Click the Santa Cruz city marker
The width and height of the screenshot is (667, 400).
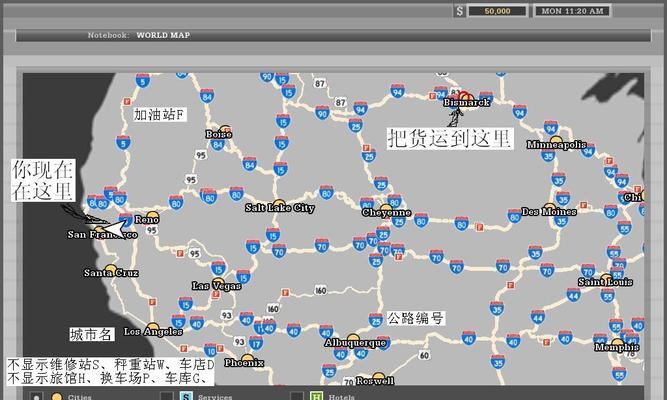click(110, 271)
